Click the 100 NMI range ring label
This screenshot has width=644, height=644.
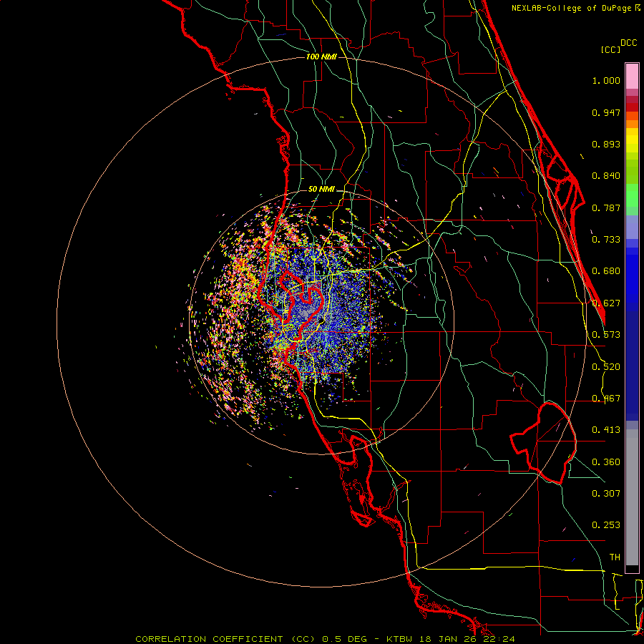coord(321,57)
